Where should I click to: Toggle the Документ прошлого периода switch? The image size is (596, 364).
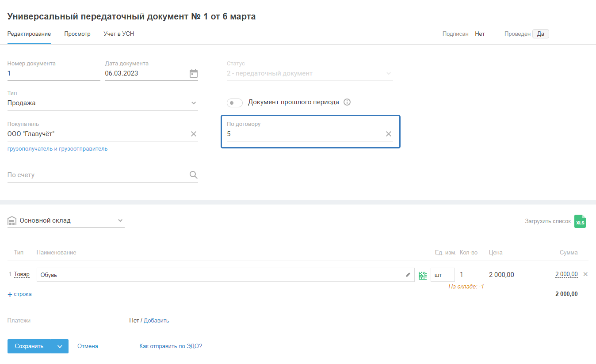click(235, 103)
